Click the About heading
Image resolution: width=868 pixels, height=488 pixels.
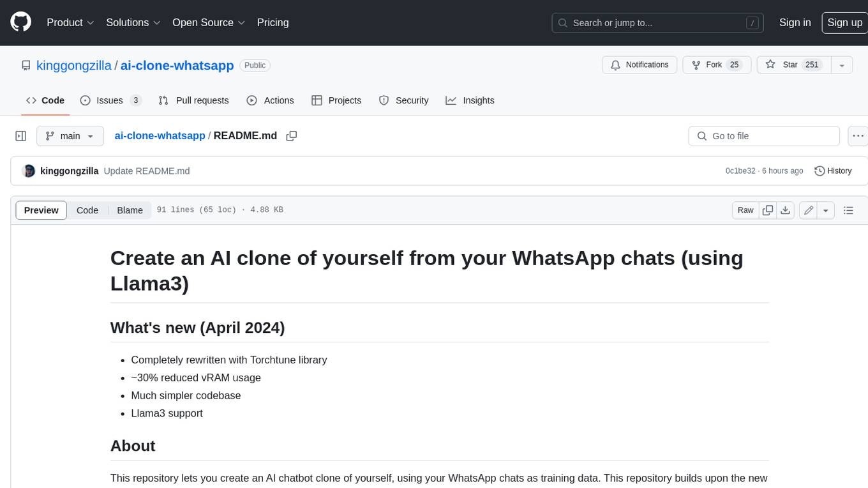[133, 446]
